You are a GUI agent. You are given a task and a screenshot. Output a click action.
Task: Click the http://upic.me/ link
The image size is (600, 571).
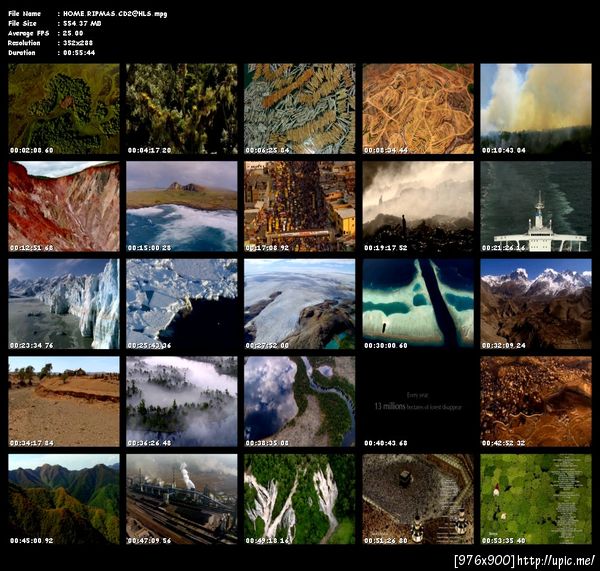point(556,561)
